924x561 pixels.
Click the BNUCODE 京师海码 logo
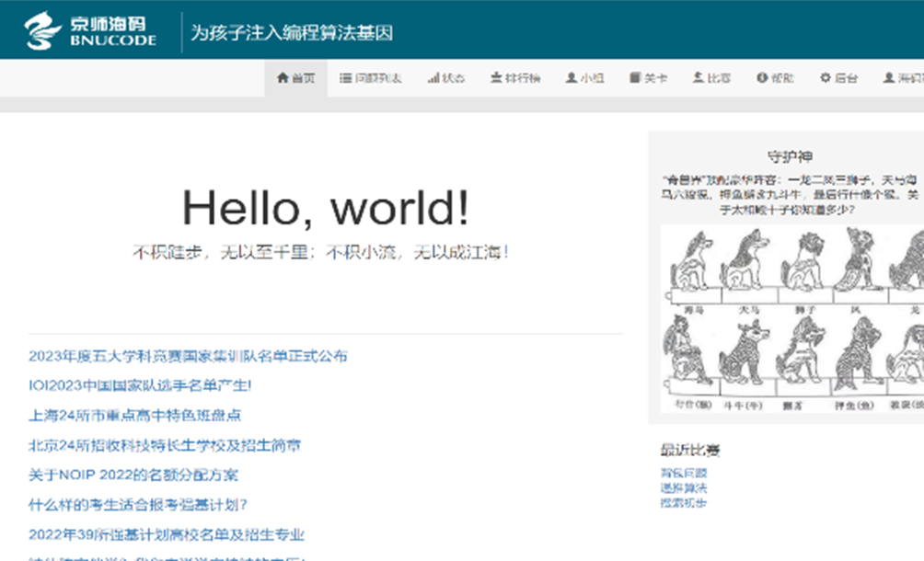tap(90, 30)
